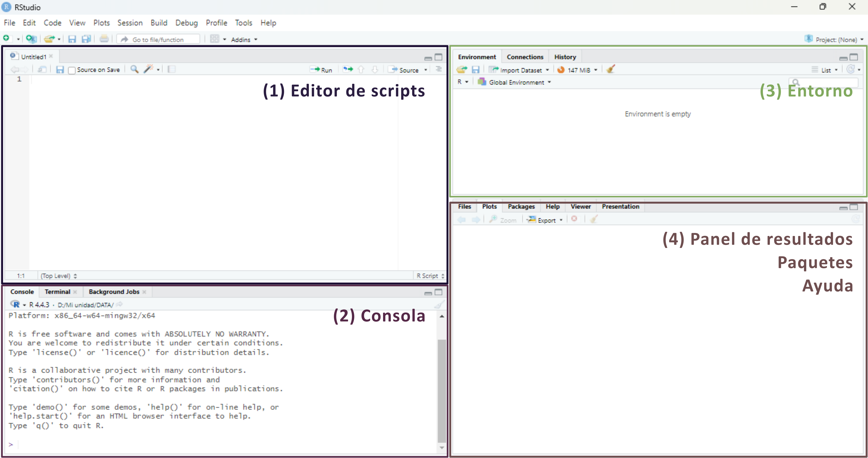Clear environment objects with the broom icon

click(x=611, y=69)
